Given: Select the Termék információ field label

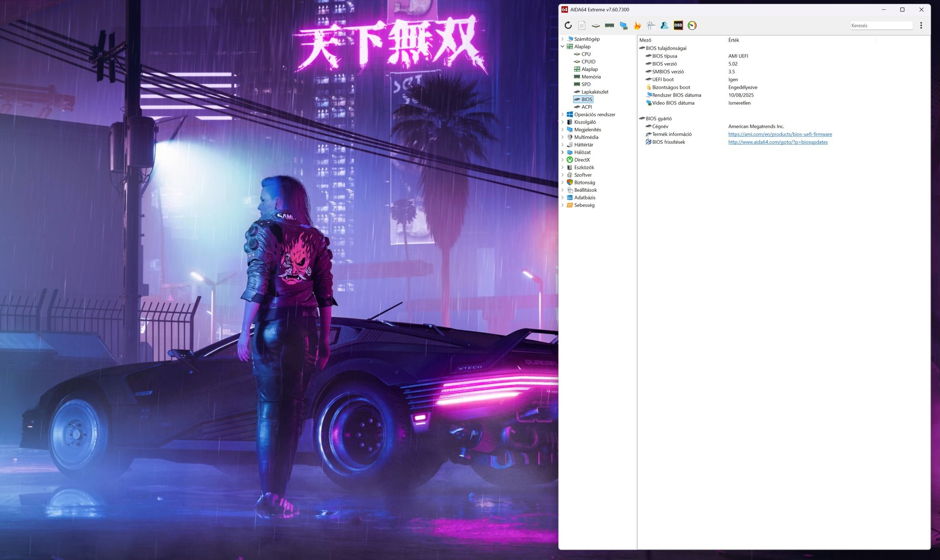Looking at the screenshot, I should point(672,134).
